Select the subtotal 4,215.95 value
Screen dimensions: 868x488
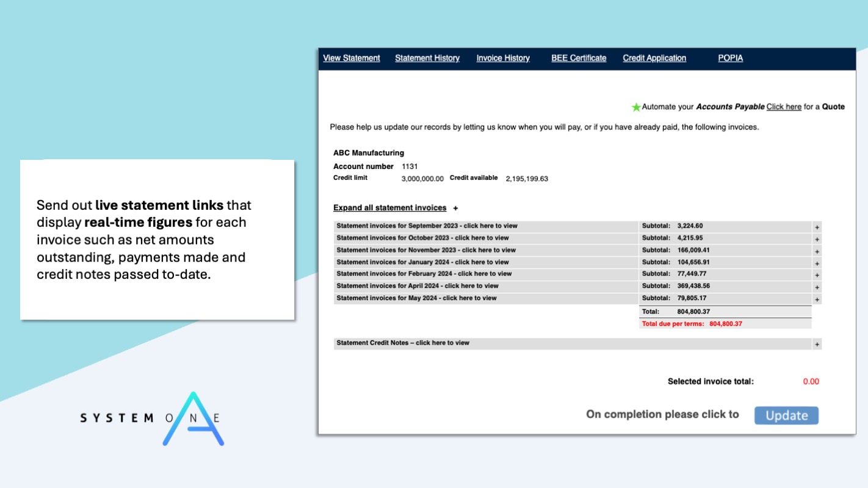point(690,238)
